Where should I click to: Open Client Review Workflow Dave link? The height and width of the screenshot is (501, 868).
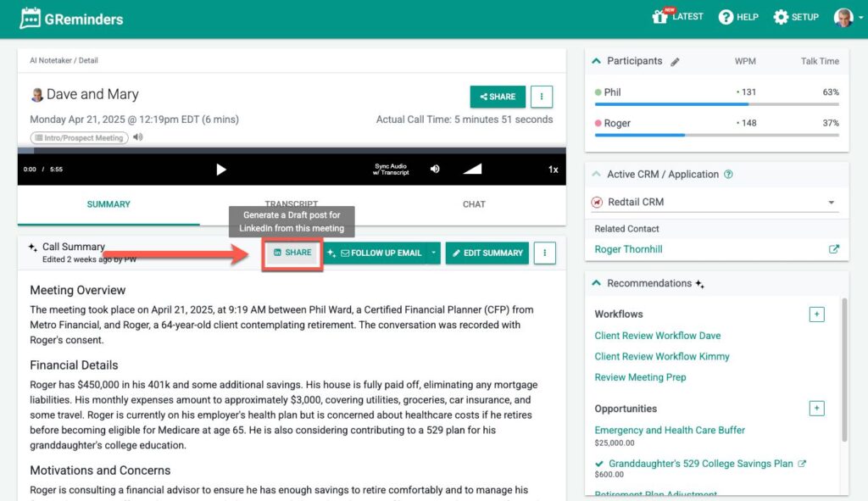click(657, 336)
